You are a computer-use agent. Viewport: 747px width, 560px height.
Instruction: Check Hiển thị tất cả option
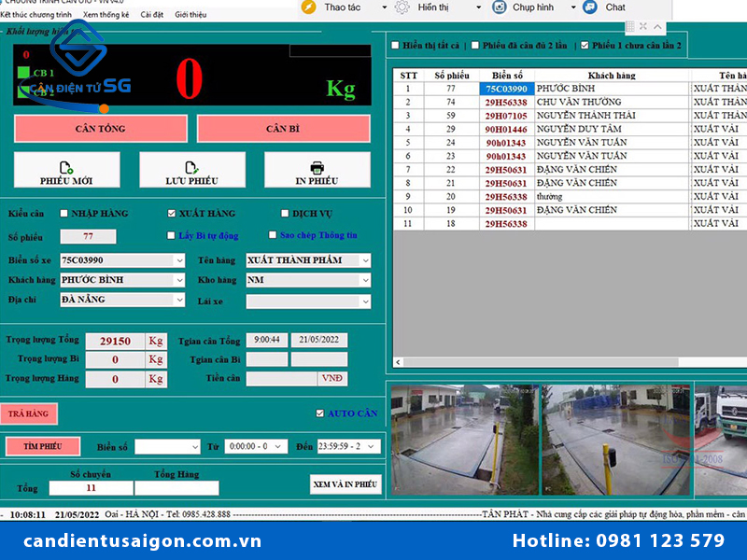[x=395, y=45]
